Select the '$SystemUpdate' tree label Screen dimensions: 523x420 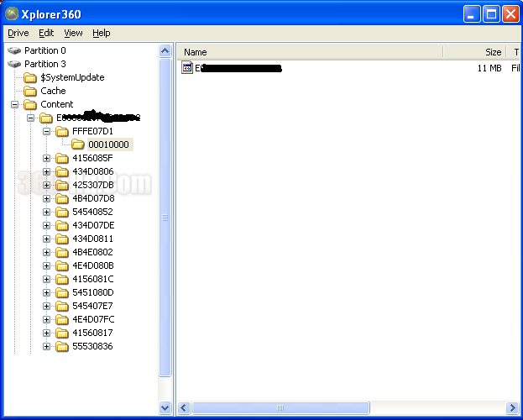pos(72,77)
